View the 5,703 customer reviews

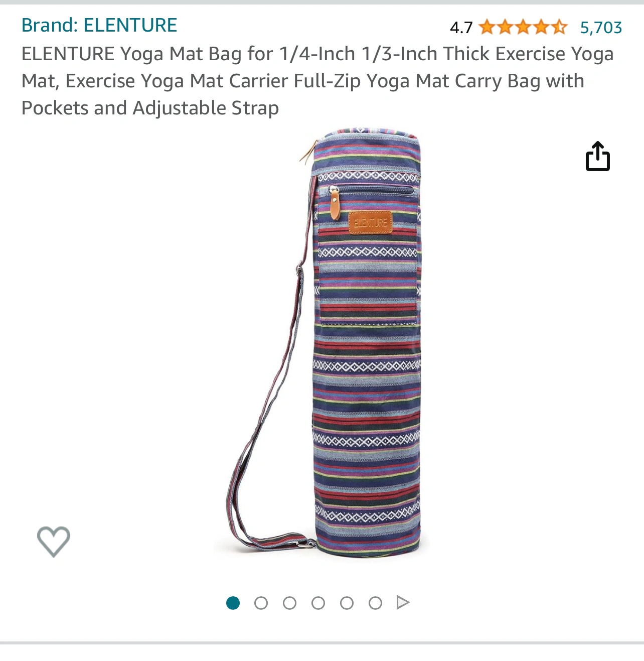(601, 28)
